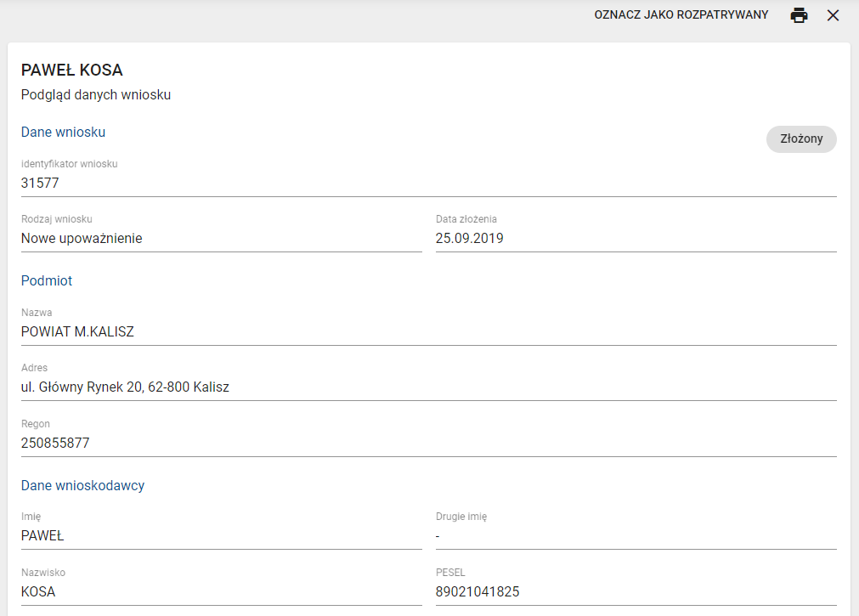Click the Regon field 250855877
Image resolution: width=859 pixels, height=616 pixels.
428,444
